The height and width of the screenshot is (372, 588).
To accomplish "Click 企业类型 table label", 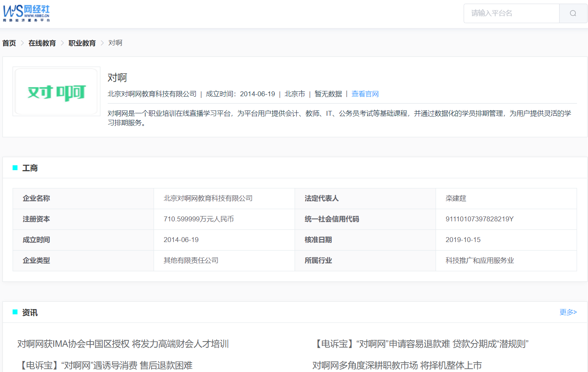I will 37,260.
